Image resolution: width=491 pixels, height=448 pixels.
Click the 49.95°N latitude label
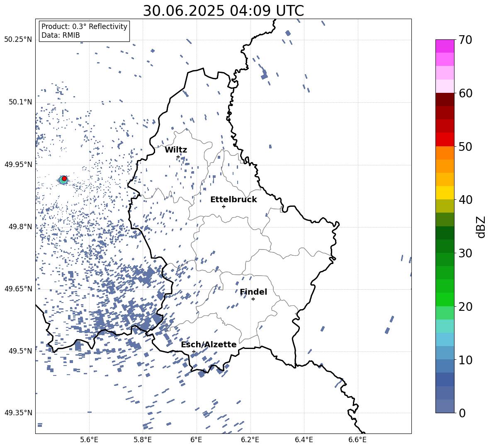[x=18, y=164]
